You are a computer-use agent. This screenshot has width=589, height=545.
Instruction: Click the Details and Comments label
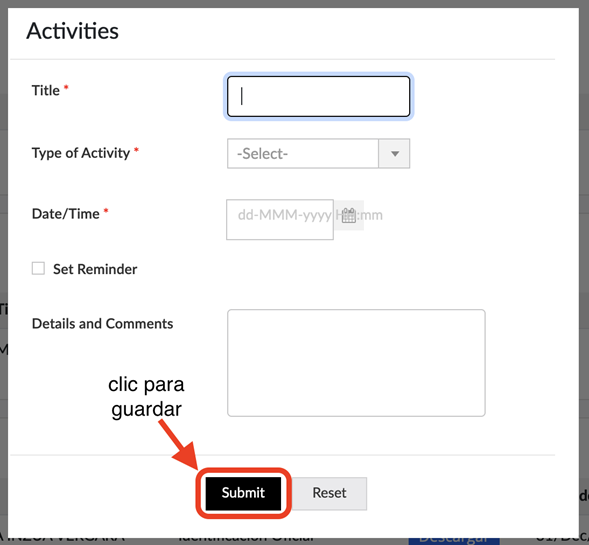tap(103, 323)
